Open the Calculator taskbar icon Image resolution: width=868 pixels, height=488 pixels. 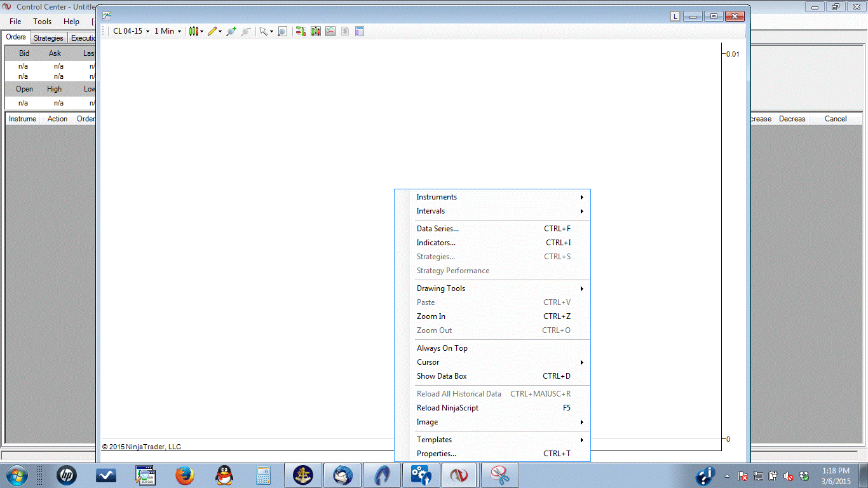tap(262, 475)
